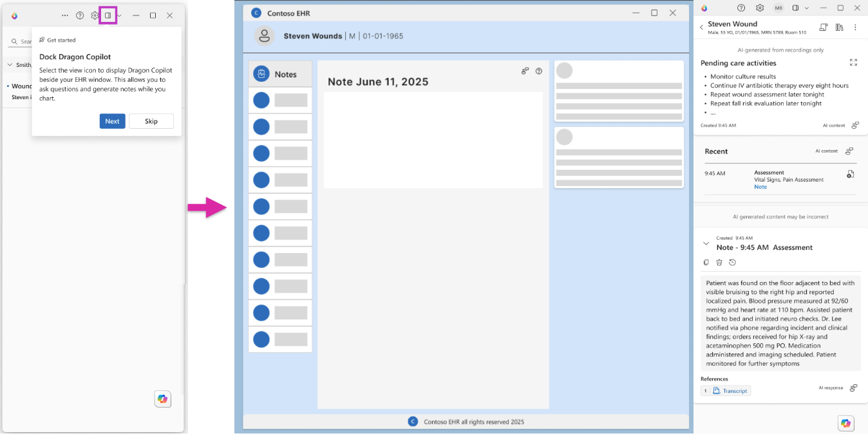The image size is (868, 434).
Task: Copy the 9:45 AM Assessment note
Action: click(706, 263)
